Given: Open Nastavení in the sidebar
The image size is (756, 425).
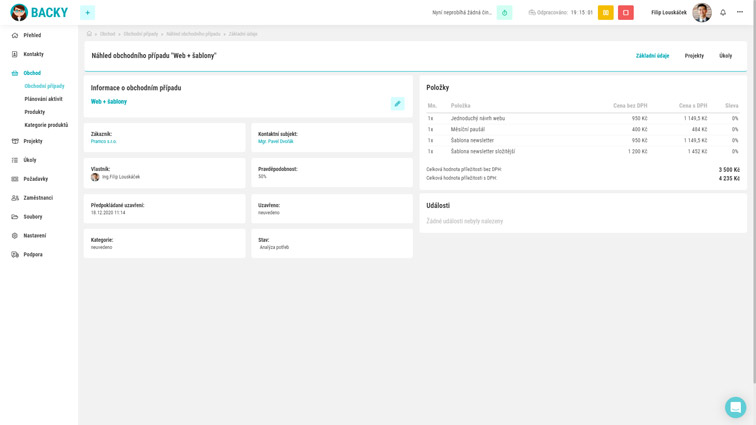Looking at the screenshot, I should click(35, 236).
